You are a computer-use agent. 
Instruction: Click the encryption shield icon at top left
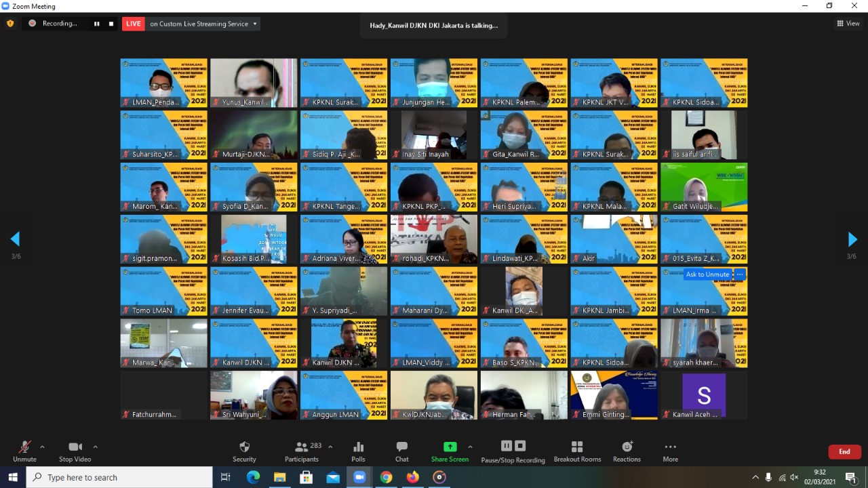pyautogui.click(x=10, y=24)
